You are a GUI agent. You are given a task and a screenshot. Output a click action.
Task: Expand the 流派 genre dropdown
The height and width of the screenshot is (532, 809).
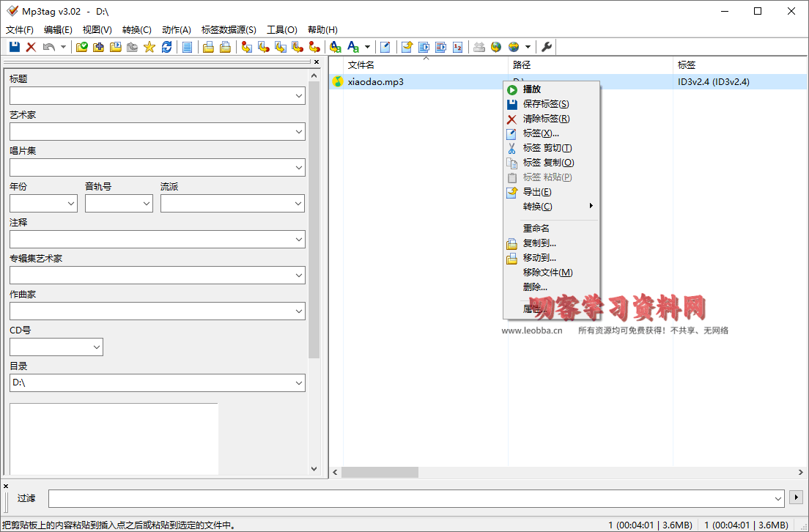298,204
